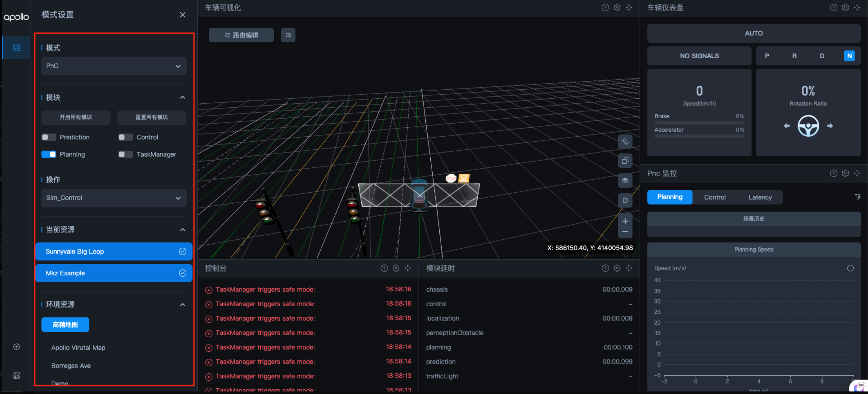Click the ruler measurement tool icon
Viewport: 868px width, 394px height.
(x=625, y=142)
